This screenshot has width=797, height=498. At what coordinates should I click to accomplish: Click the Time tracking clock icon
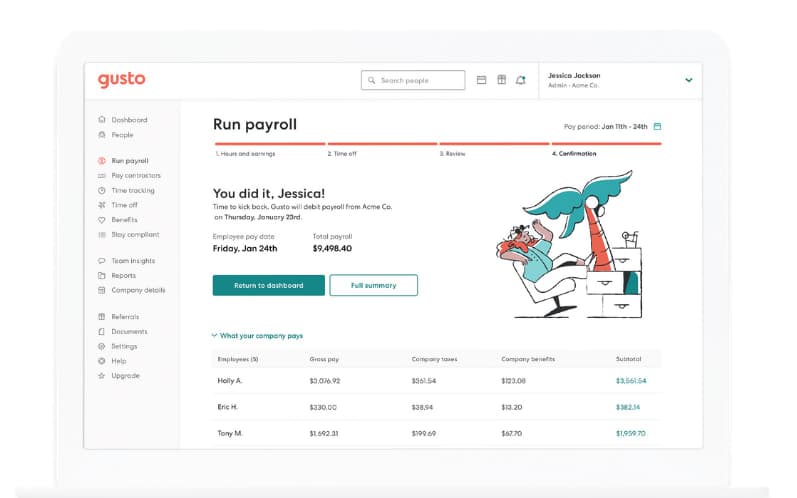click(x=102, y=190)
